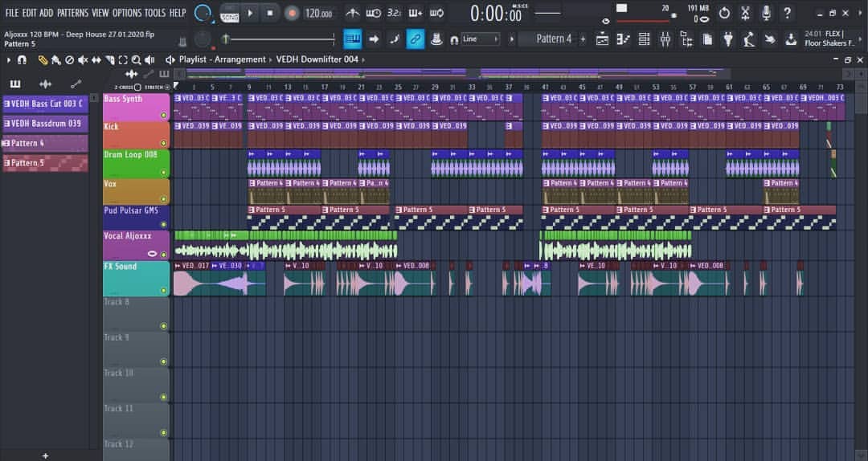Click the 120.000 tempo field

click(319, 14)
